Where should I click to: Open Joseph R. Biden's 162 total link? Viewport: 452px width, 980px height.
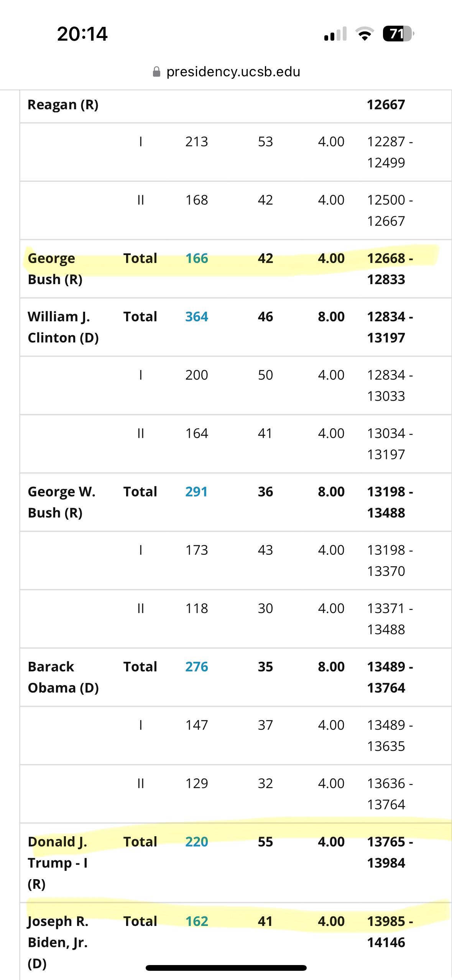pos(197,921)
